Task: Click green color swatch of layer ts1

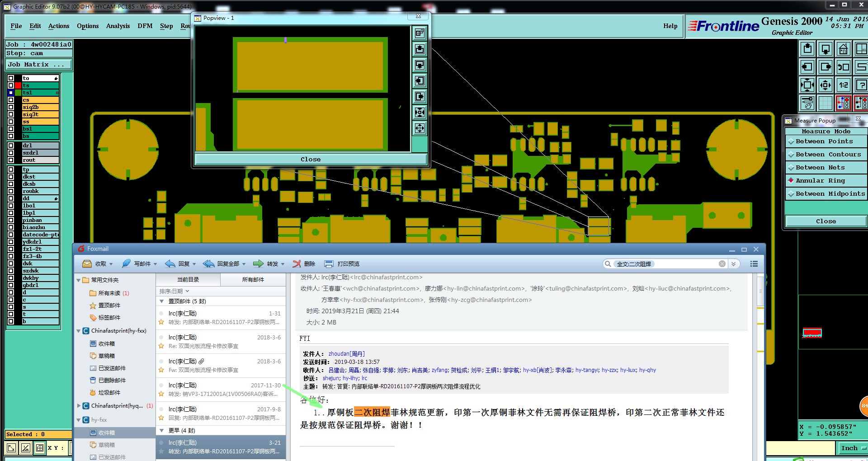Action: tap(18, 93)
